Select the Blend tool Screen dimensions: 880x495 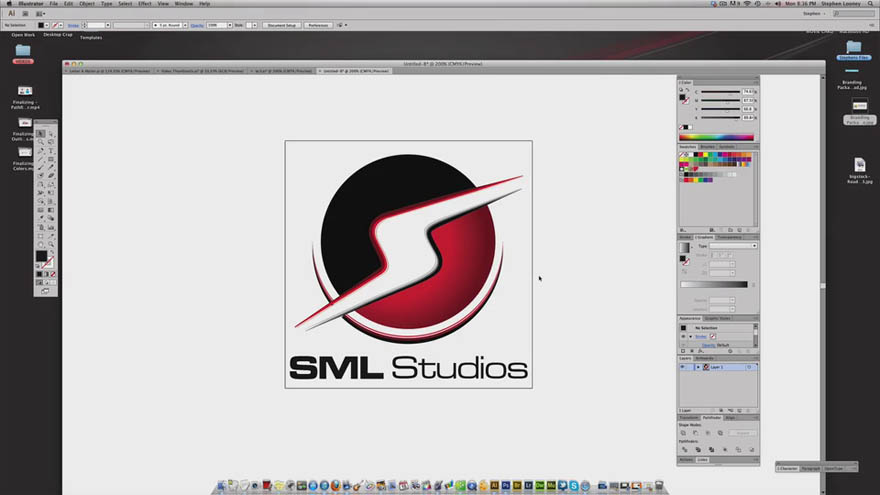pos(51,217)
